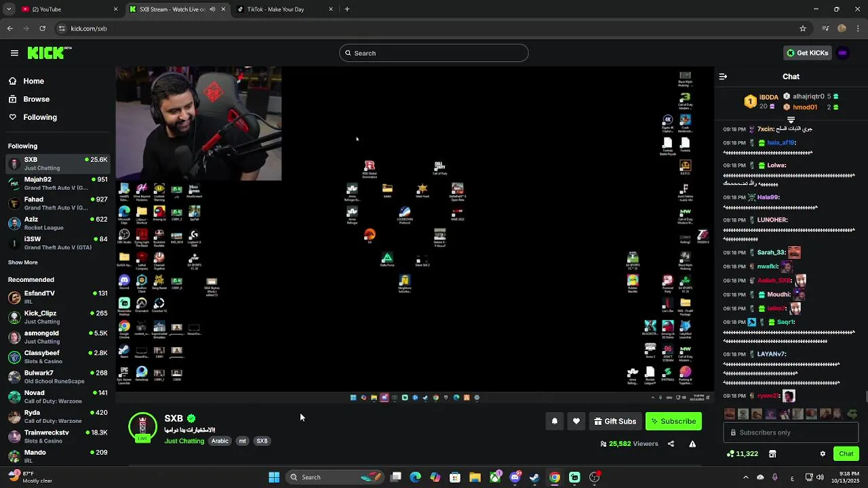This screenshot has width=868, height=488.
Task: Collapse the chat panel with the arrow icon
Action: pos(723,77)
